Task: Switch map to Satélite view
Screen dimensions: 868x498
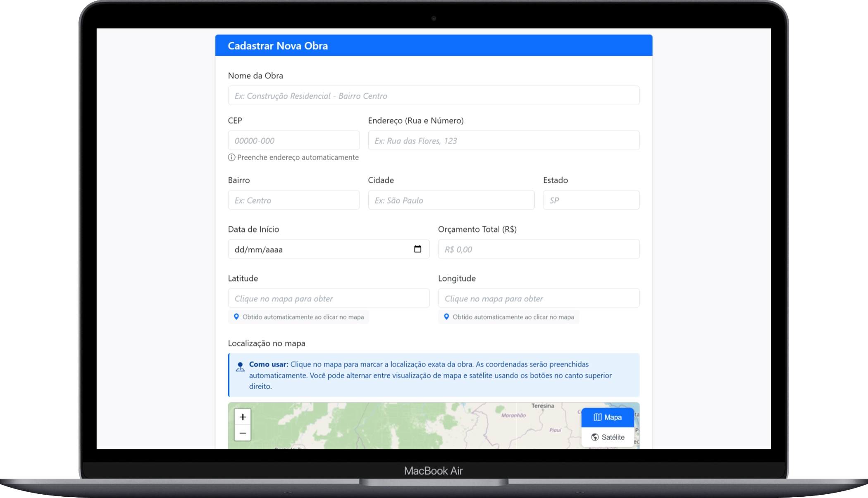Action: (608, 437)
